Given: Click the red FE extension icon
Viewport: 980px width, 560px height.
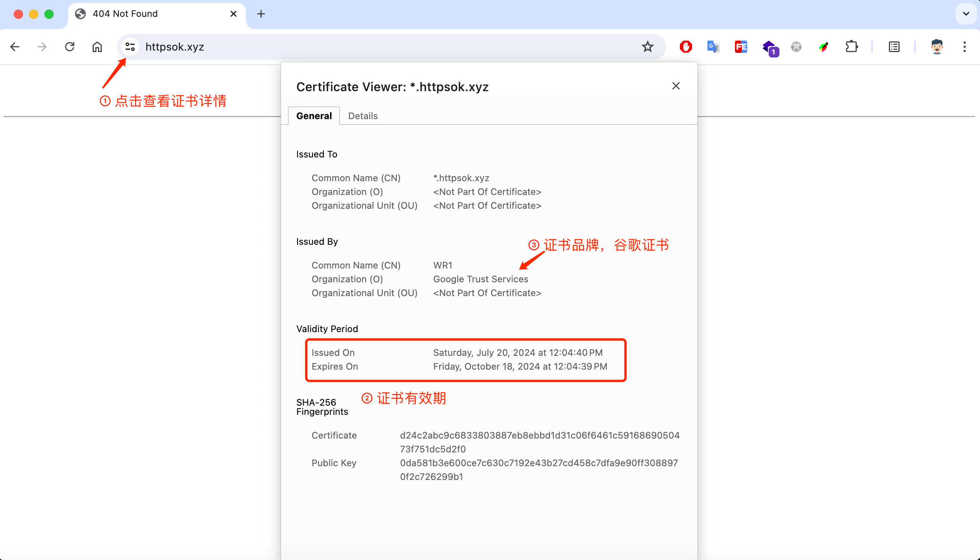Looking at the screenshot, I should [x=741, y=47].
